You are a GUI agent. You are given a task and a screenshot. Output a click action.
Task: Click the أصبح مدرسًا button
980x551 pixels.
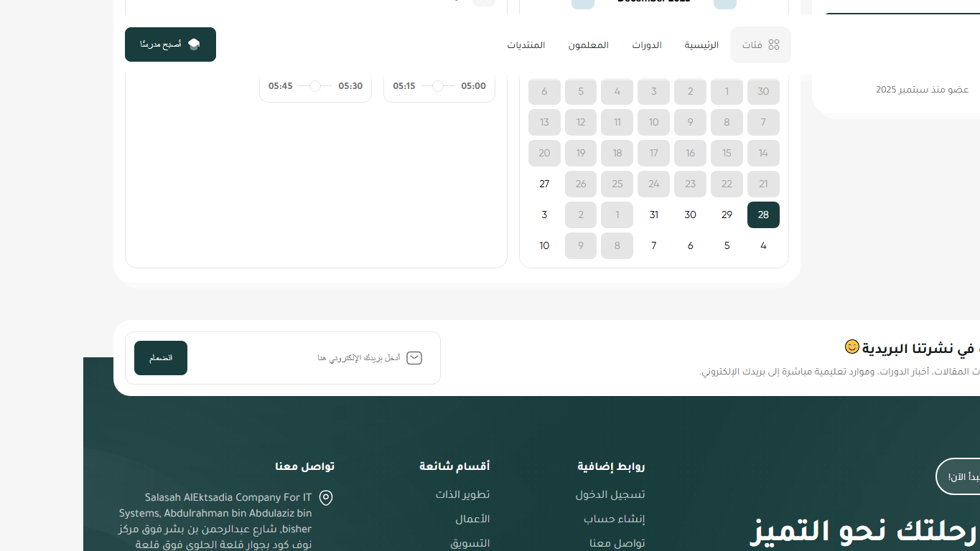170,44
